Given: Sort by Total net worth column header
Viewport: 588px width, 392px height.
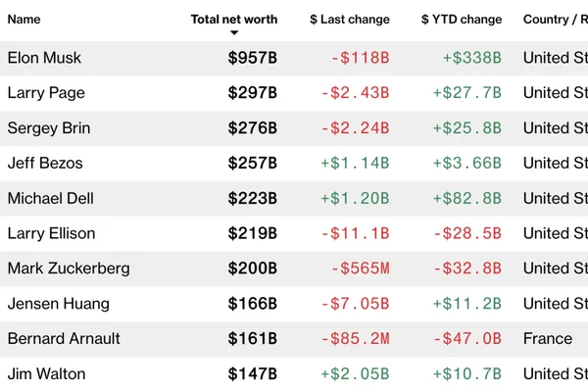Looking at the screenshot, I should point(234,20).
